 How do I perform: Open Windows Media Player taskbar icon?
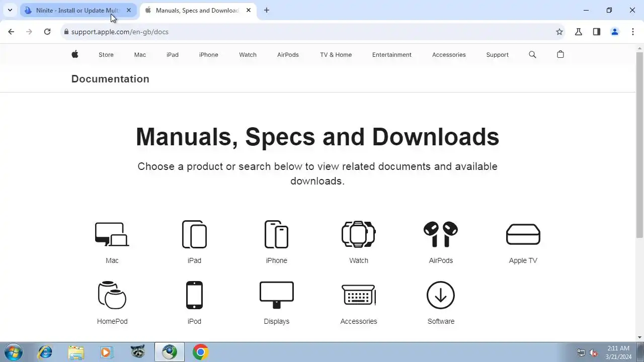coord(106,352)
